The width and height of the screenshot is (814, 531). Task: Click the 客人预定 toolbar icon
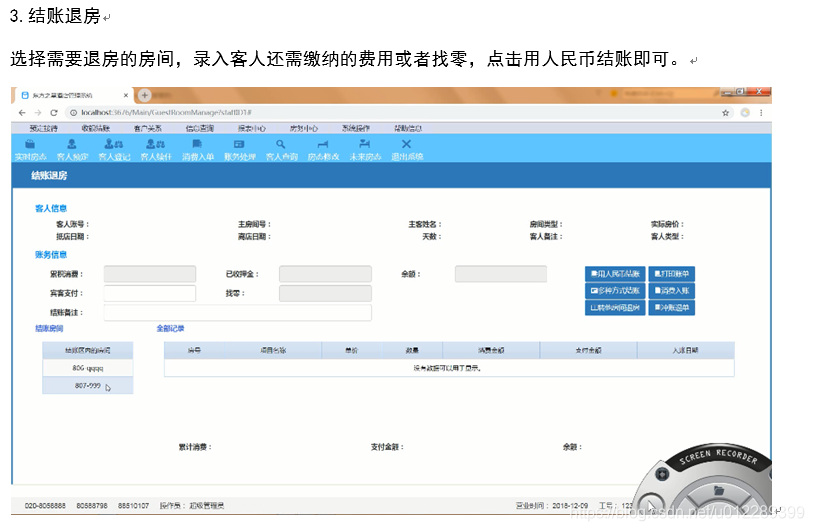(x=72, y=149)
